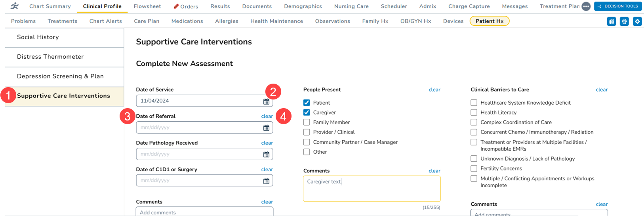The height and width of the screenshot is (216, 644).
Task: Click the Decision Tools button
Action: pyautogui.click(x=617, y=6)
